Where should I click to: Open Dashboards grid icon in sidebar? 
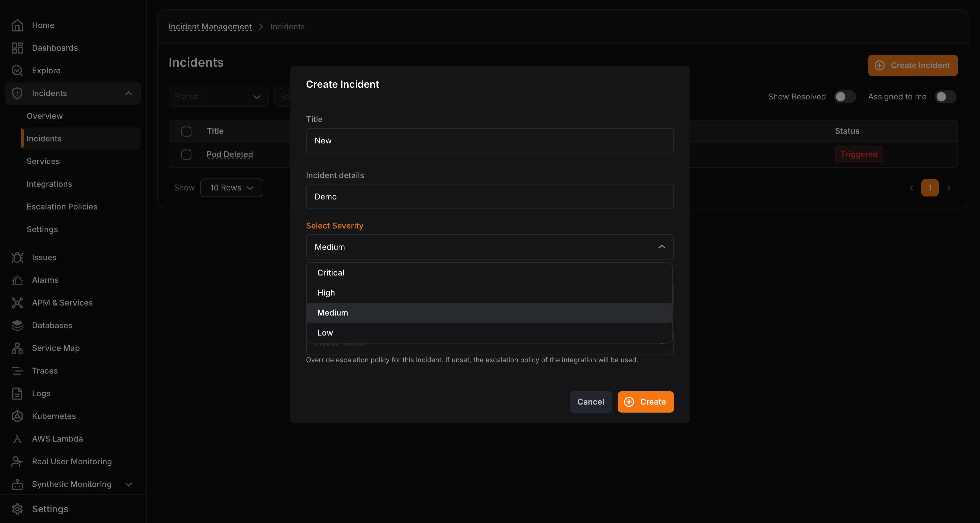coord(17,48)
